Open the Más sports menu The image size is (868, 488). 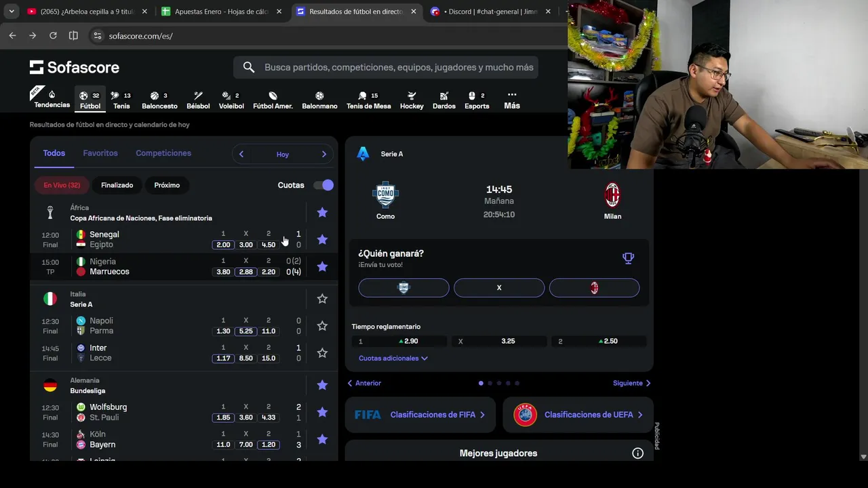pyautogui.click(x=512, y=100)
